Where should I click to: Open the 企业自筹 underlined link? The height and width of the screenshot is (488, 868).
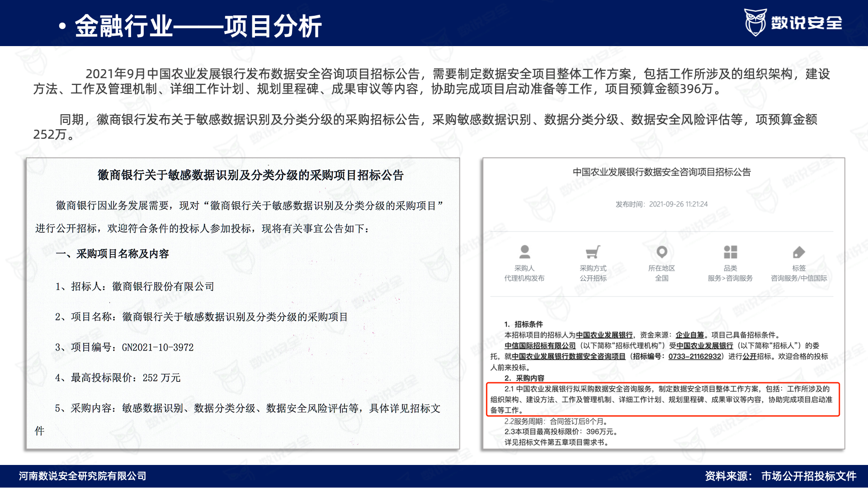pos(690,335)
